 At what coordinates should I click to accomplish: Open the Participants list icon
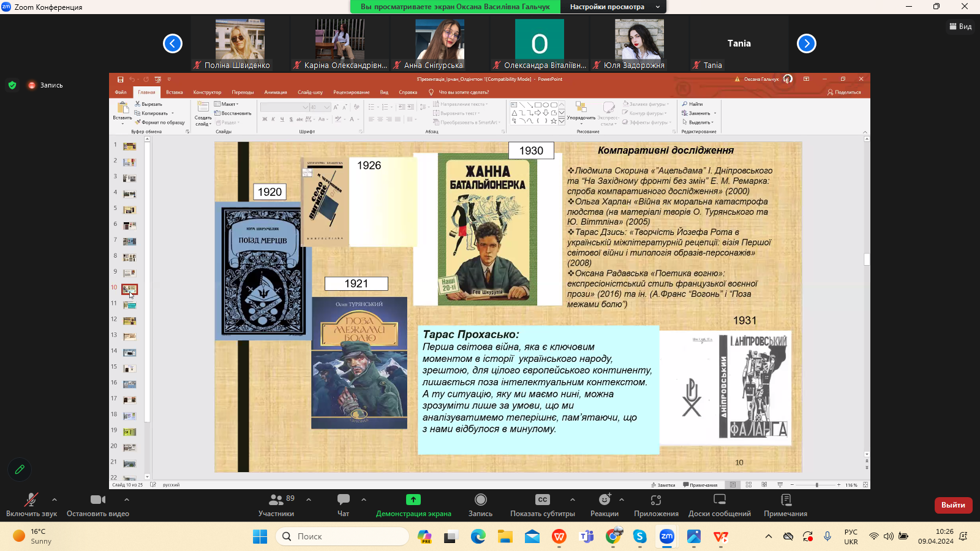point(276,500)
